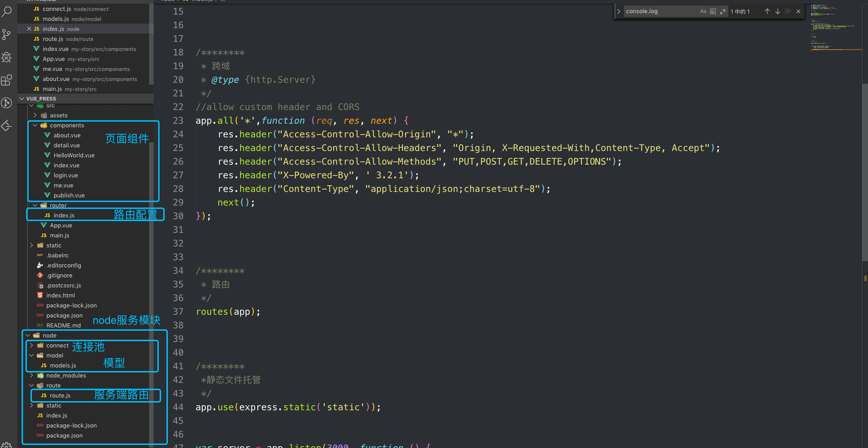Open the Source Control view
This screenshot has height=448, width=868.
click(7, 35)
